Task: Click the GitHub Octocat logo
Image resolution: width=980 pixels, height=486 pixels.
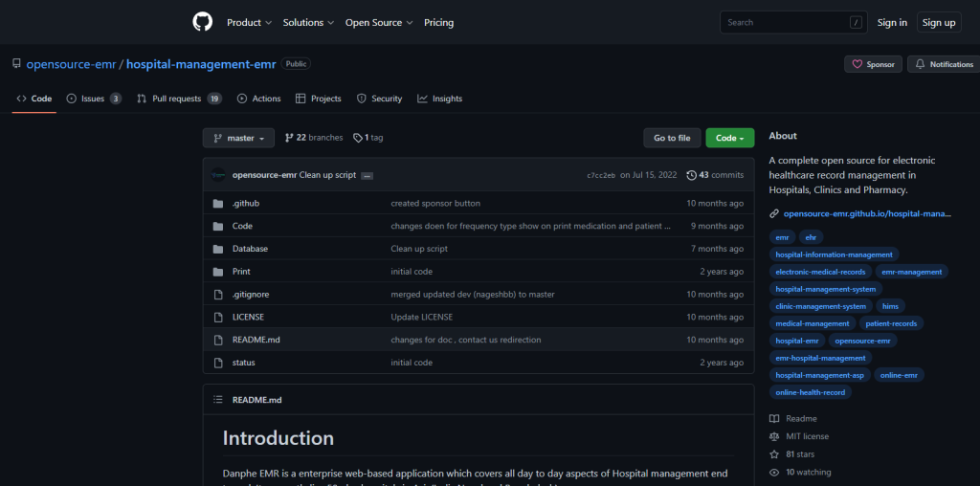Action: pyautogui.click(x=203, y=22)
